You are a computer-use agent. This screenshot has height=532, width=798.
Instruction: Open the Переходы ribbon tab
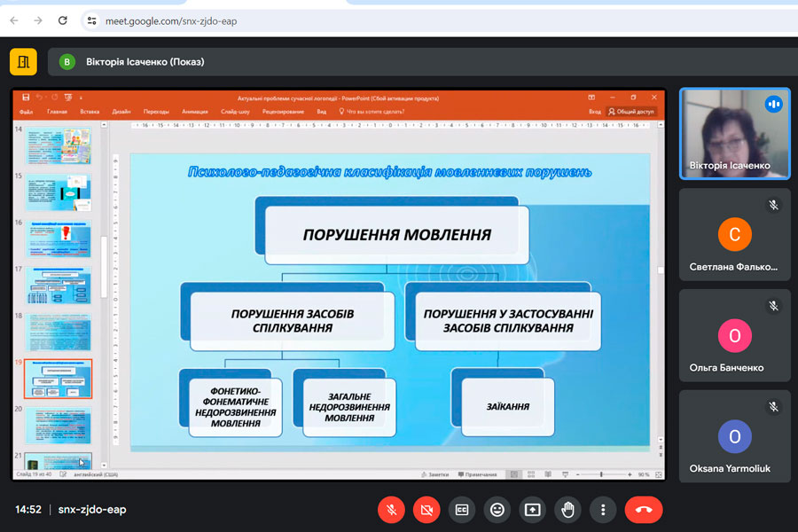click(x=156, y=112)
